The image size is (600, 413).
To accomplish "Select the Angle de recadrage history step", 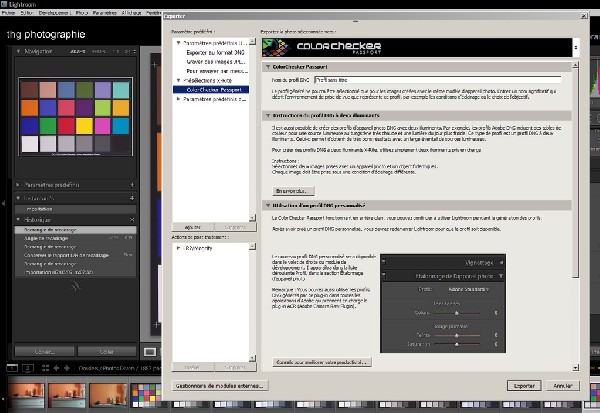I will coord(75,238).
